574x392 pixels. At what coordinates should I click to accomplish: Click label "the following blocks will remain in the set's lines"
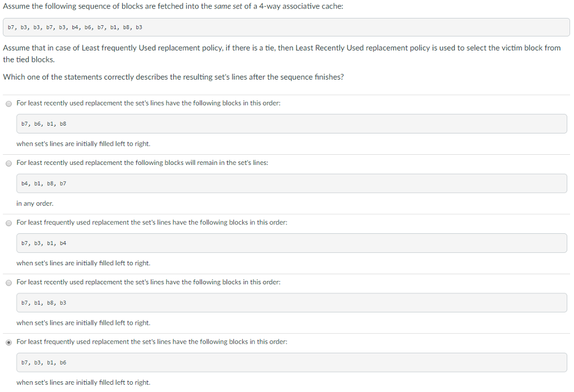(142, 163)
